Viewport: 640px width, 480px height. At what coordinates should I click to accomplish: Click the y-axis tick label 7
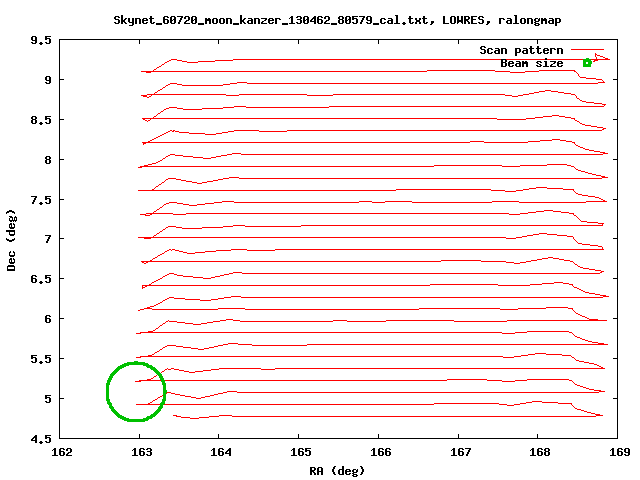(48, 238)
